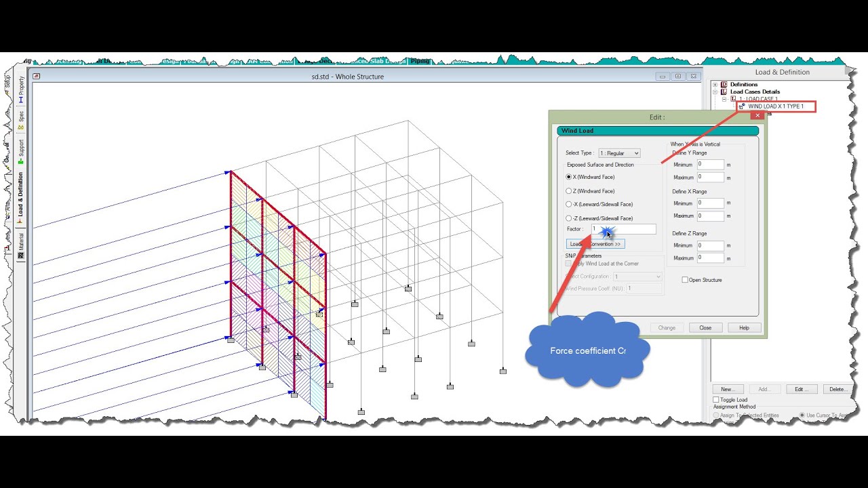Image resolution: width=868 pixels, height=488 pixels.
Task: Click the Support tab green icon
Action: [x=21, y=161]
